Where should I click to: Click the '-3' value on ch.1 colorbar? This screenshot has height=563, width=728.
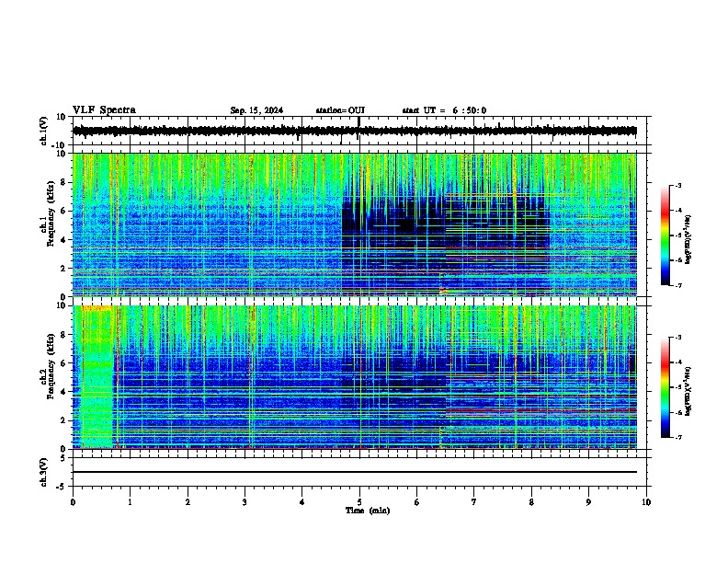(x=677, y=185)
